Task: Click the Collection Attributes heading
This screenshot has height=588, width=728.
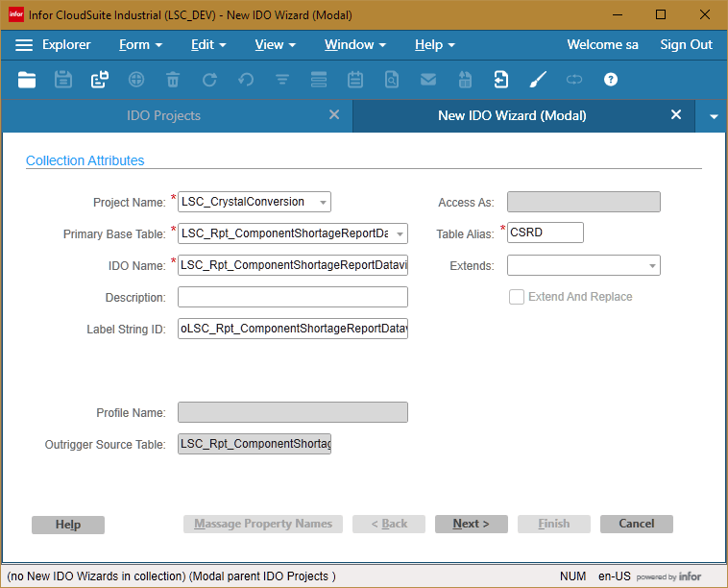Action: coord(85,160)
